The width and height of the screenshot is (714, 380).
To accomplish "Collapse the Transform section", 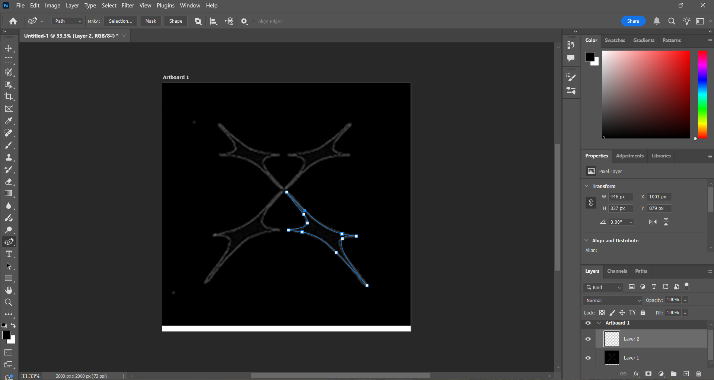I will (586, 186).
